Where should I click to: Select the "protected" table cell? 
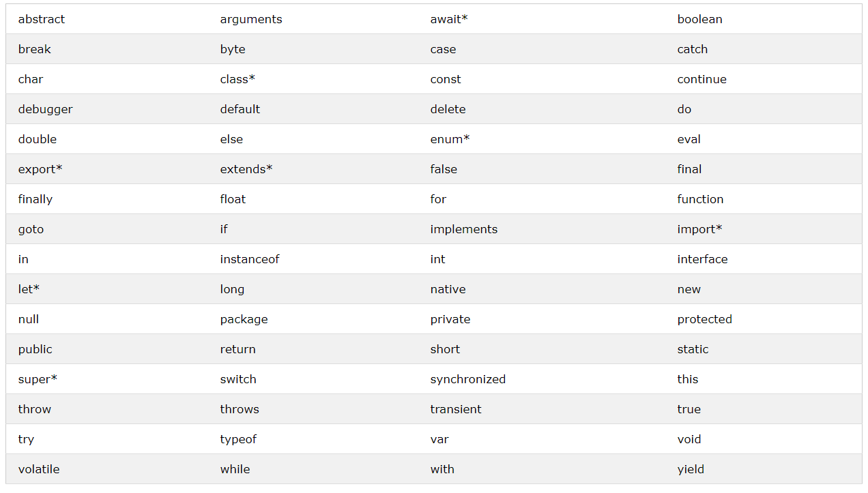point(704,319)
